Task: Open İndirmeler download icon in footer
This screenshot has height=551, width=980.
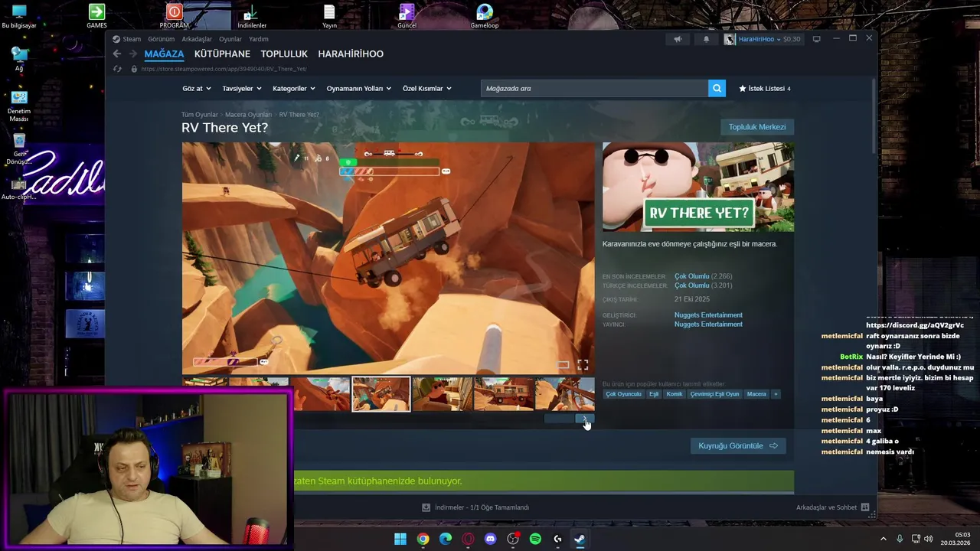Action: pos(426,507)
